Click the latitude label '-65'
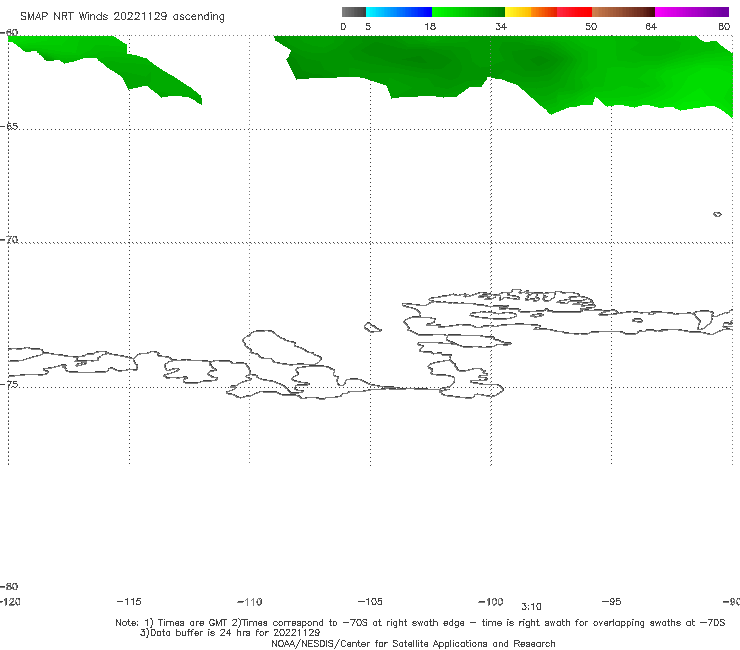Image resolution: width=740 pixels, height=650 pixels. (x=9, y=127)
